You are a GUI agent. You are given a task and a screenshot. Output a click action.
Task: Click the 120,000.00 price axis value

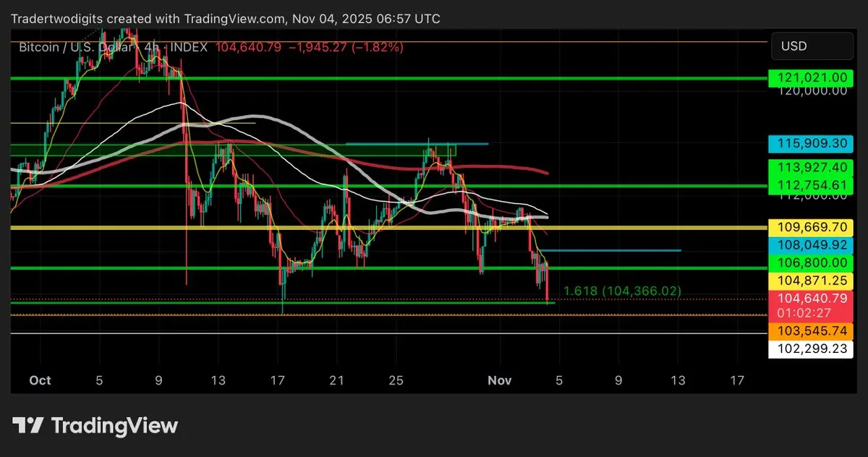(x=812, y=91)
